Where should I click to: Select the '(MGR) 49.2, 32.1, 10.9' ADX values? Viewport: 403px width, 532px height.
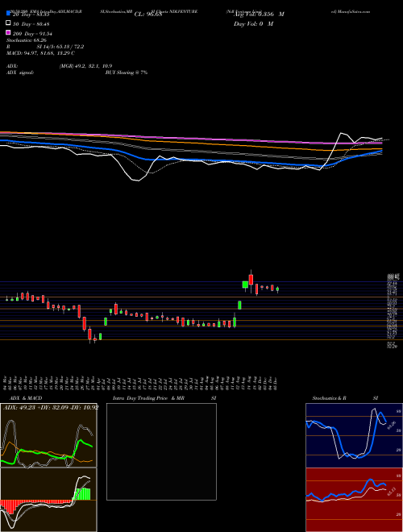click(x=85, y=66)
